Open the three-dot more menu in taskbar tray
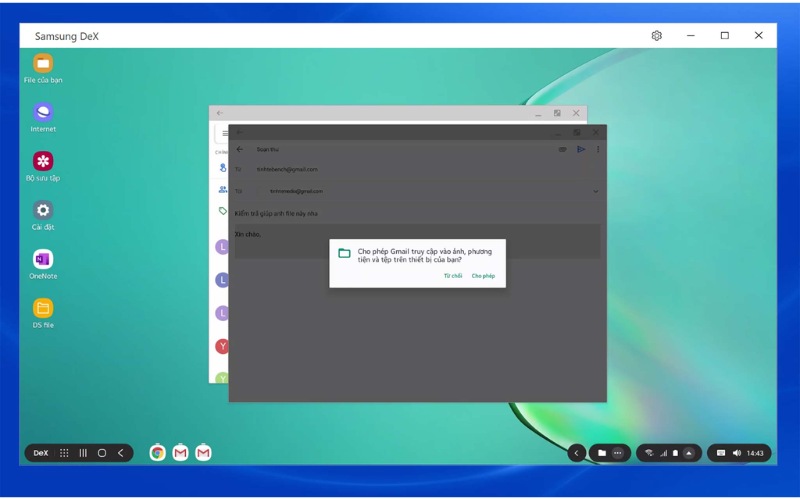The image size is (800, 500). coord(618,453)
